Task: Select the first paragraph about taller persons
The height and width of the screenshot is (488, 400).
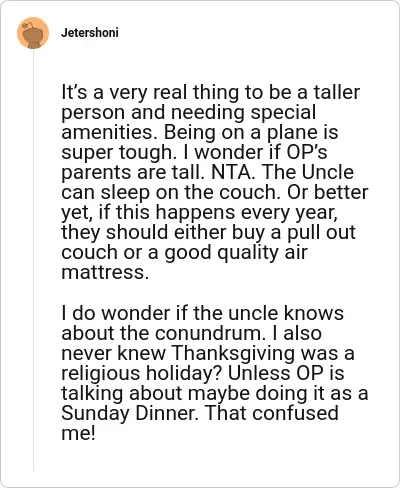Action: tap(215, 182)
